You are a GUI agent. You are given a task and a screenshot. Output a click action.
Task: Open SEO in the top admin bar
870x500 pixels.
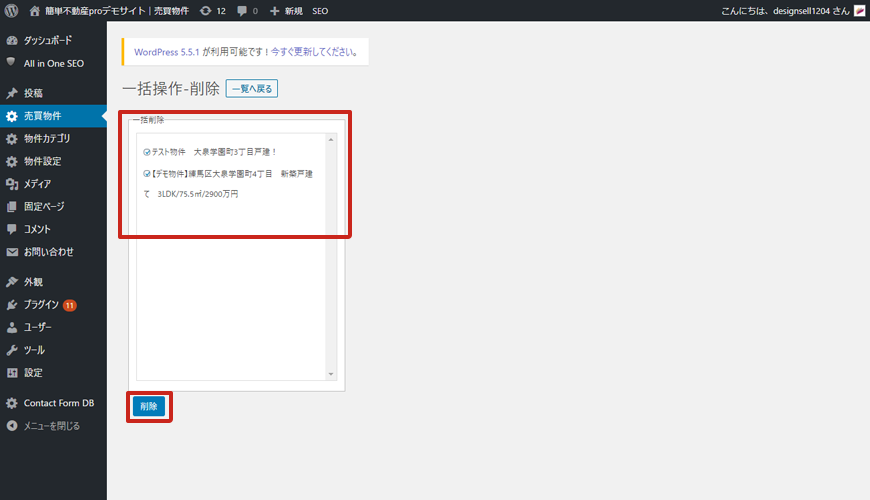[x=320, y=10]
